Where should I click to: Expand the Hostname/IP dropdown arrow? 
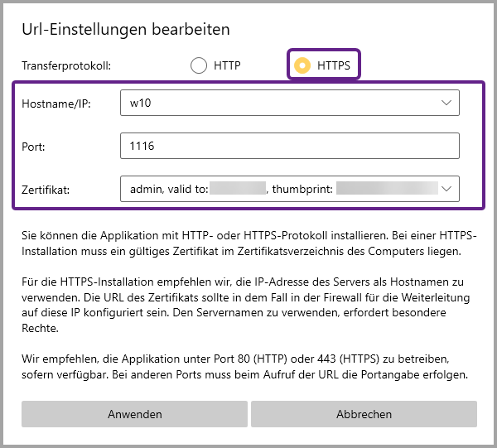click(x=446, y=104)
